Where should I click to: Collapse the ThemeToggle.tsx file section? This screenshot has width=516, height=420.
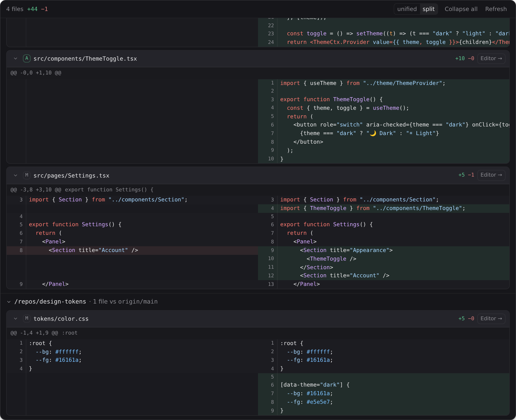[16, 58]
